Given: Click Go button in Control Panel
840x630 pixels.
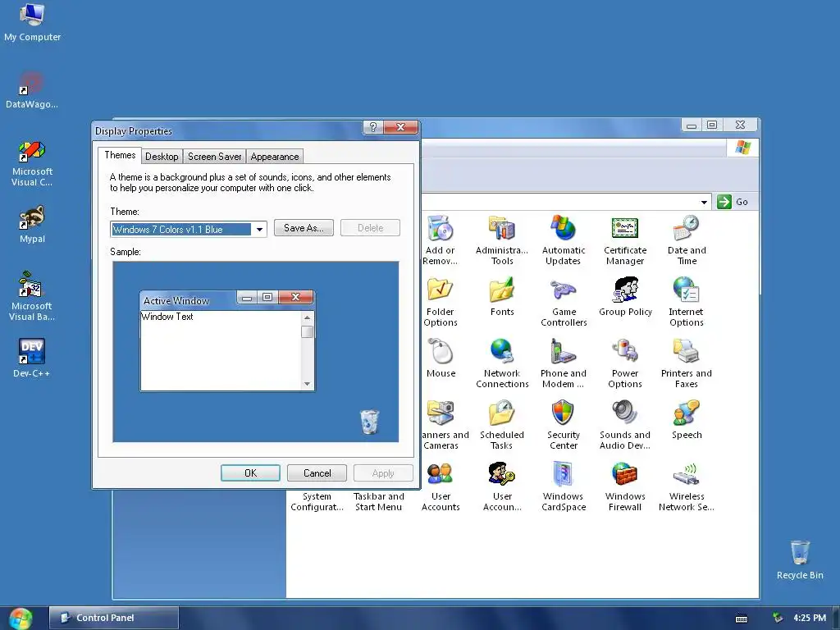Looking at the screenshot, I should (x=733, y=202).
